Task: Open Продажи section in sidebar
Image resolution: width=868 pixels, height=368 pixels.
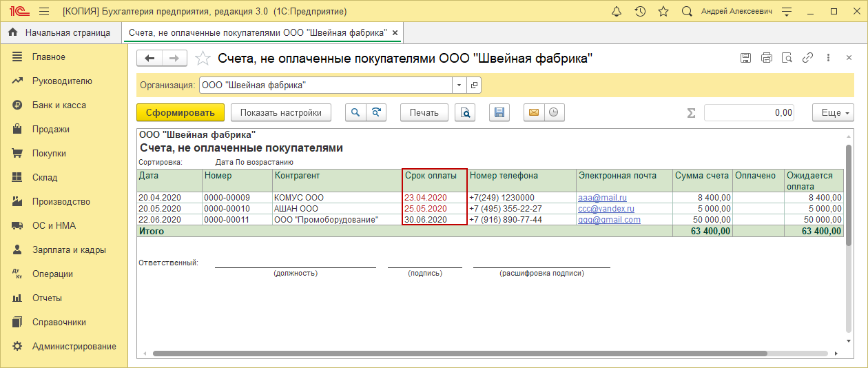Action: pyautogui.click(x=50, y=129)
